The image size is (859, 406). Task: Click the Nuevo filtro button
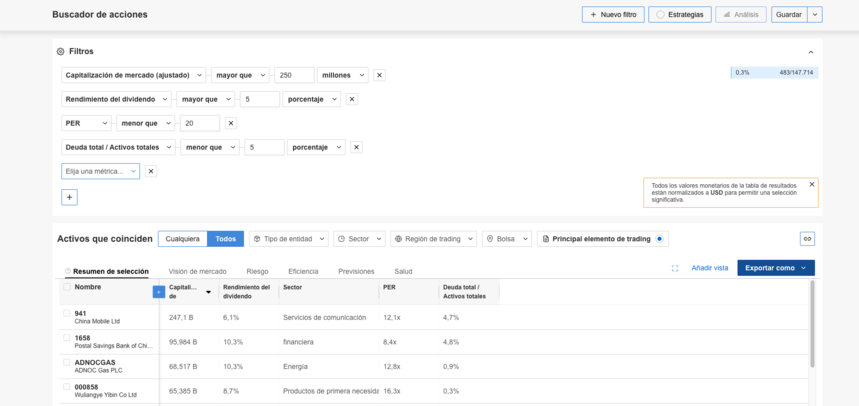coord(612,15)
